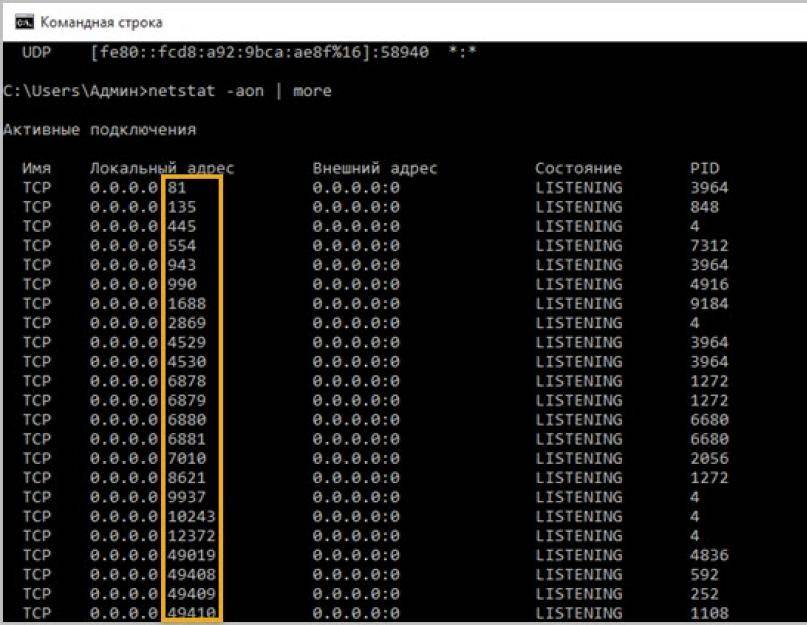Select port 8621 in local address column

tap(186, 478)
